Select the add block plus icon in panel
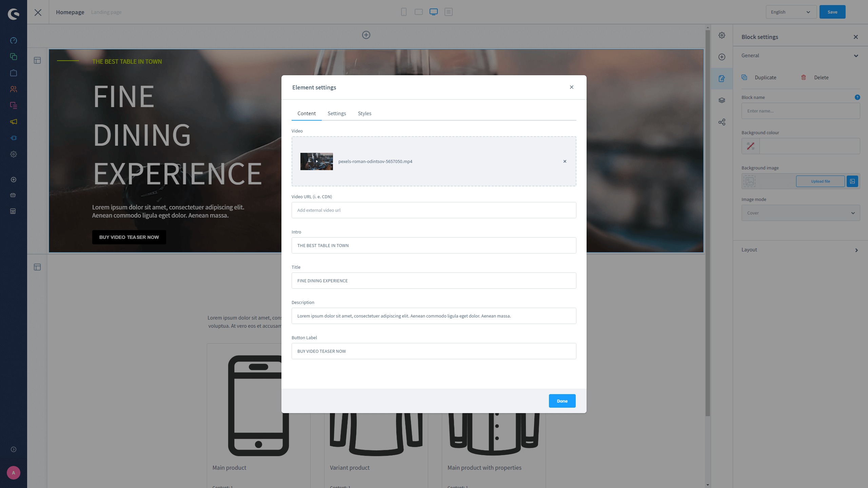The width and height of the screenshot is (868, 488). pos(722,57)
